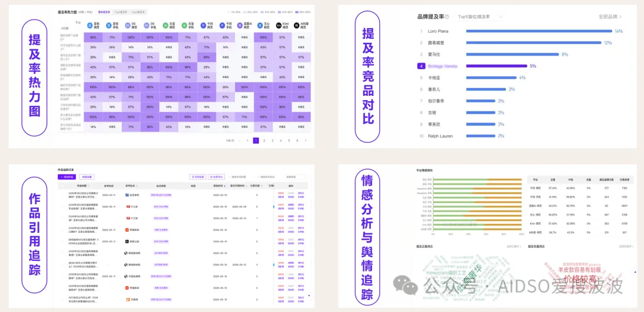Click the highlighted purple 5% brand bar

click(497, 66)
